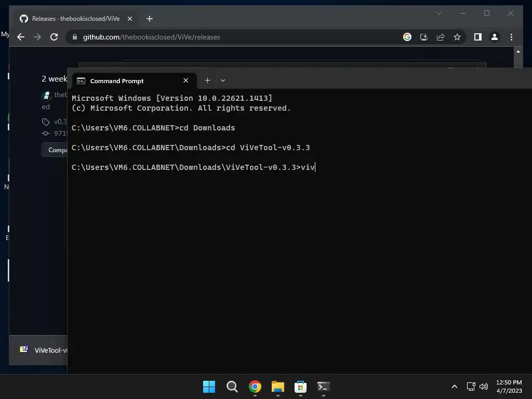Click the author avatar on GitHub page
This screenshot has width=532, height=399.
pyautogui.click(x=46, y=96)
